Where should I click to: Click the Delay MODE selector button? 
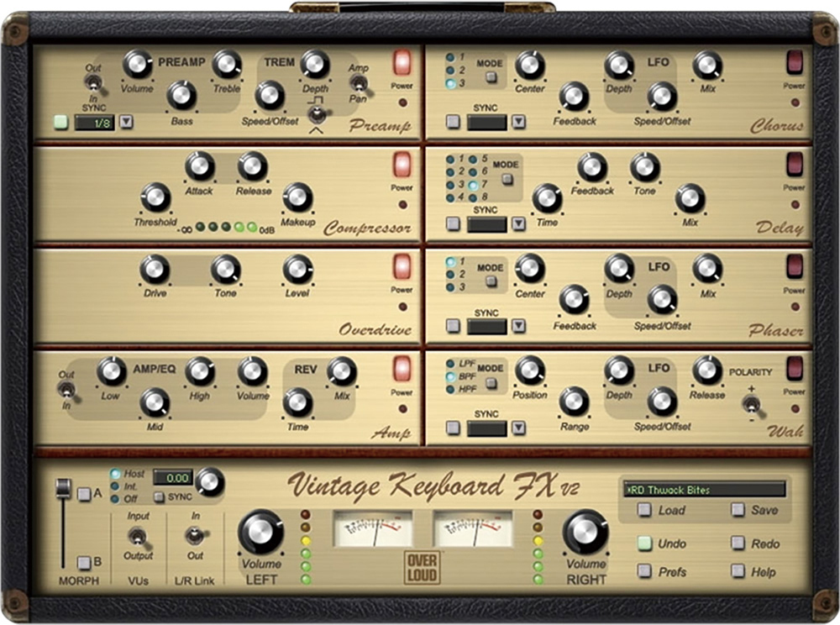pyautogui.click(x=507, y=180)
